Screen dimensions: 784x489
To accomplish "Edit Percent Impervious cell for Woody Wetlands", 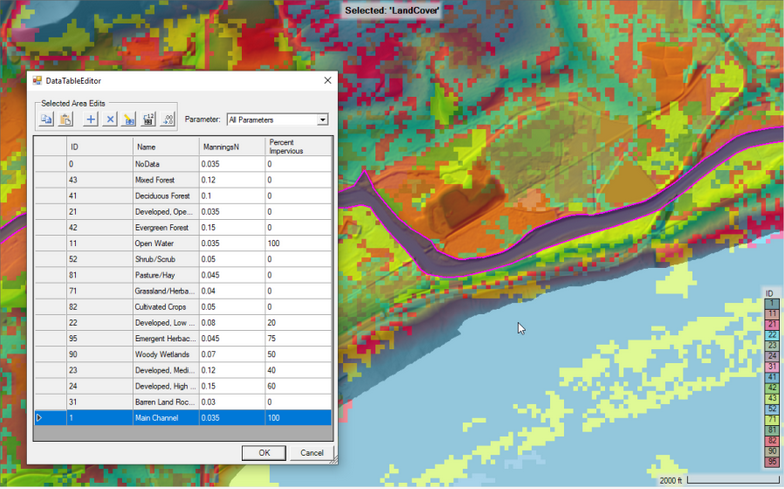I will coord(298,354).
